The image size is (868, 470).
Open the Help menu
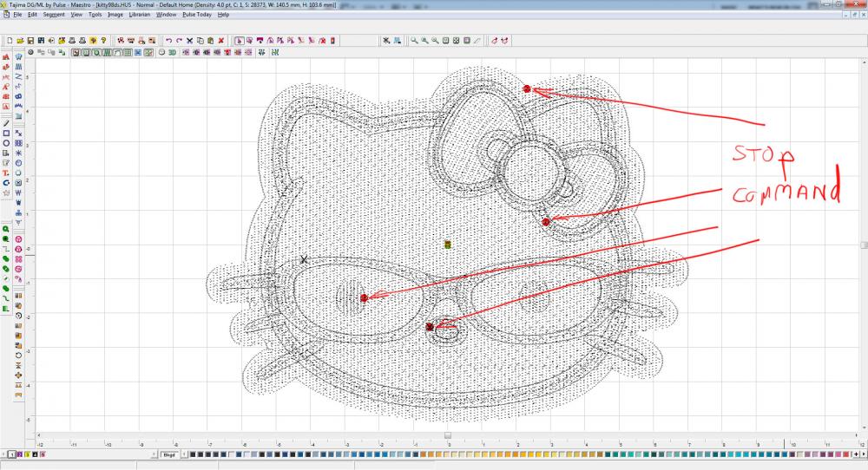223,15
